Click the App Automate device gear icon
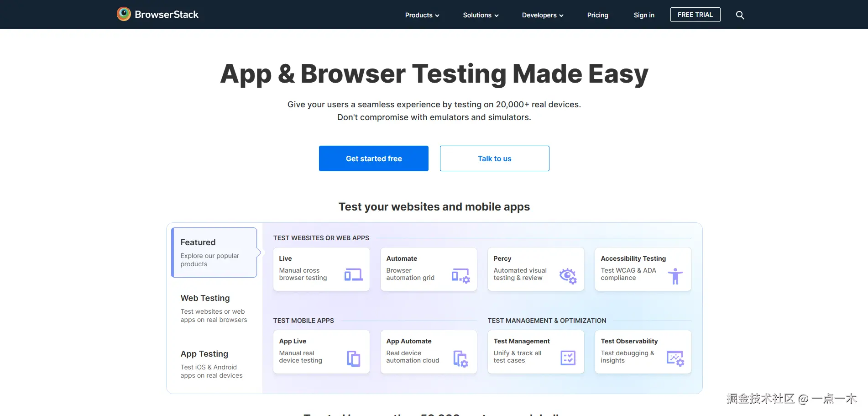This screenshot has height=416, width=868. [x=460, y=358]
